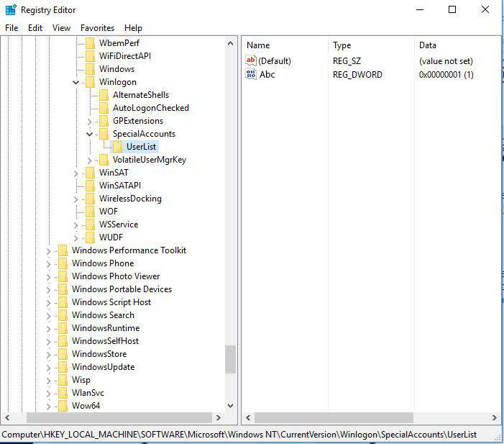Click the WUDF folder icon
504x444 pixels.
pyautogui.click(x=91, y=237)
